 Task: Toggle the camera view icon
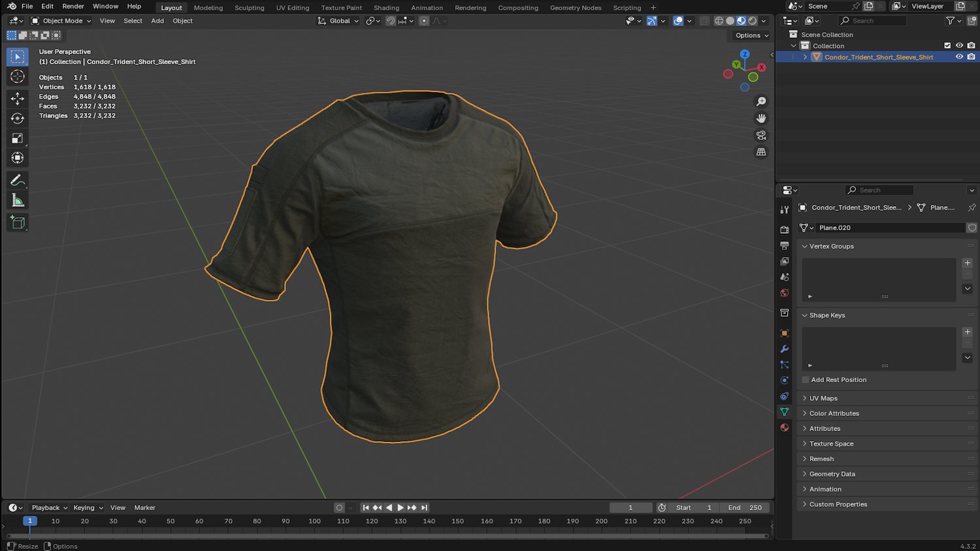761,135
